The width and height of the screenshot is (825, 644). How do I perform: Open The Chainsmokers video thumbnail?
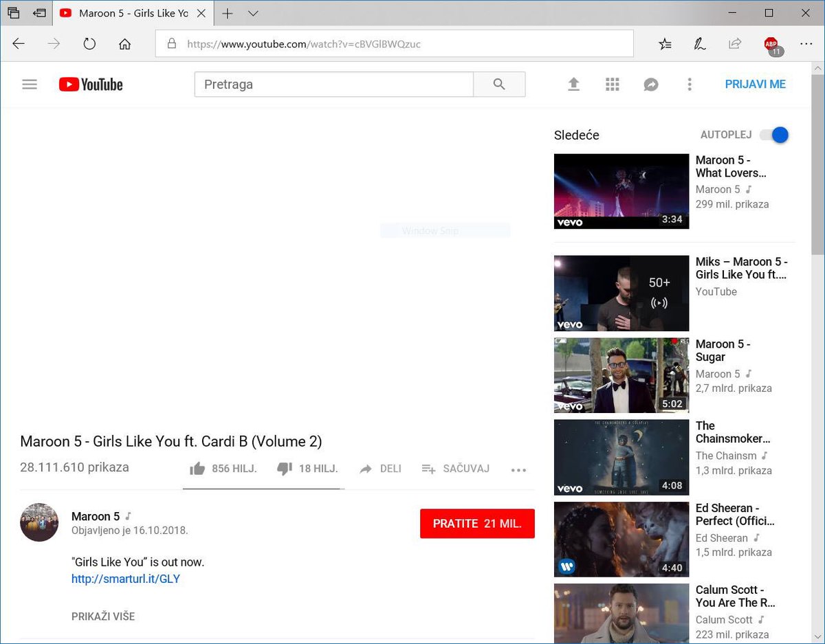pos(621,457)
